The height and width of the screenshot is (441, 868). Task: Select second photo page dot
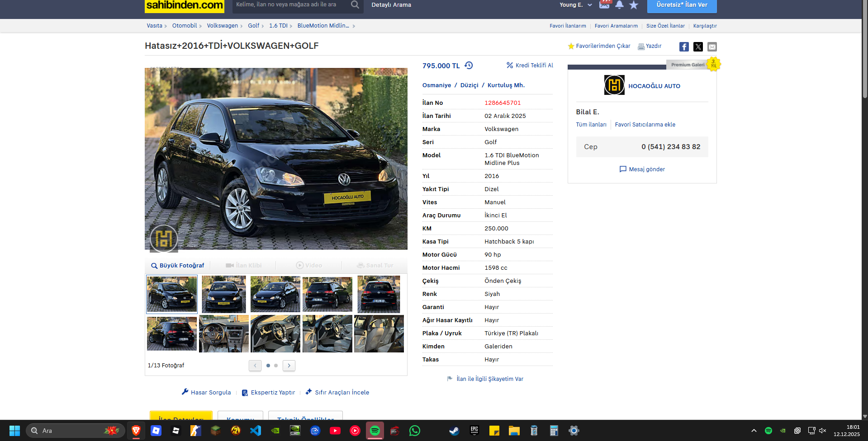pyautogui.click(x=276, y=366)
